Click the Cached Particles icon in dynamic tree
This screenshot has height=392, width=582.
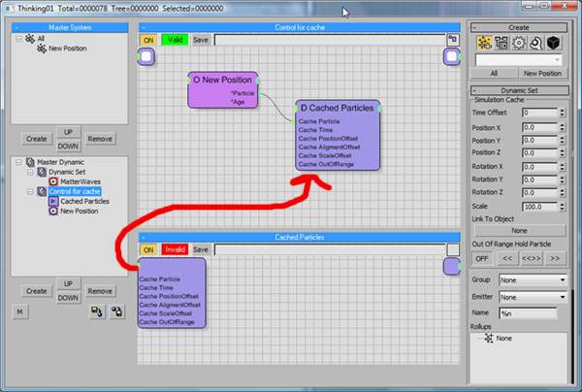[52, 201]
